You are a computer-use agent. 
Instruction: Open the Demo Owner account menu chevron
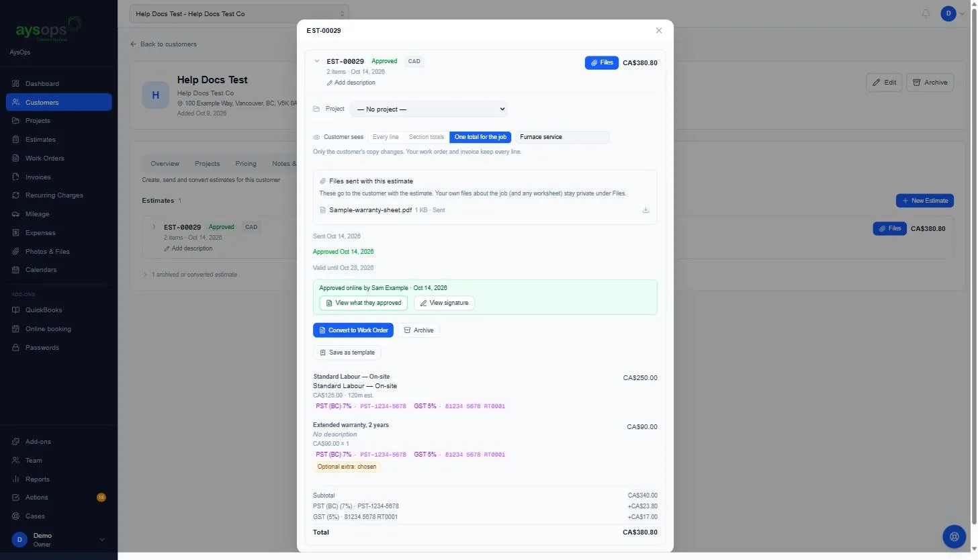pos(102,540)
